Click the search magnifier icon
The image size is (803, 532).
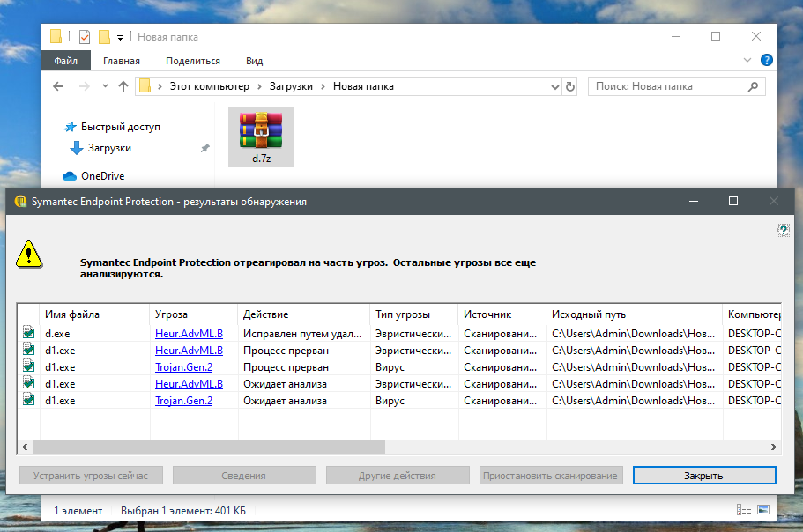click(x=753, y=86)
